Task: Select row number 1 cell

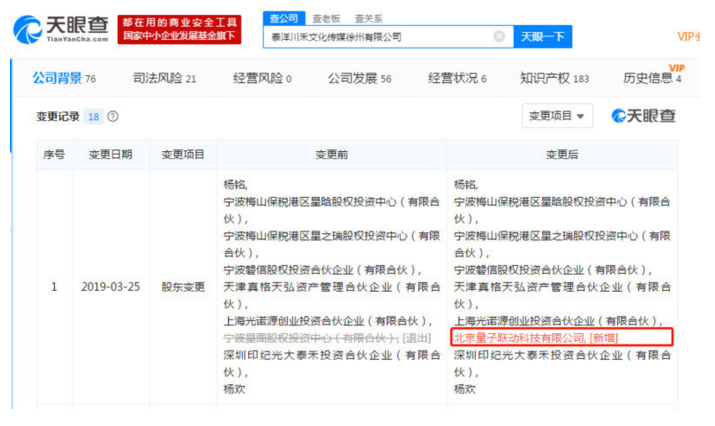Action: (x=54, y=287)
